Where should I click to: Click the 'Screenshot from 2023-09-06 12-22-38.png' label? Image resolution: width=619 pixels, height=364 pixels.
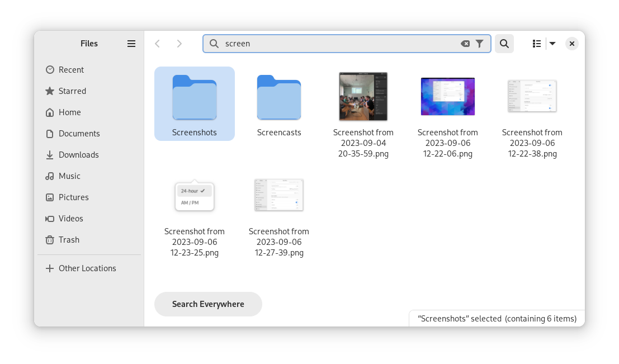[532, 143]
